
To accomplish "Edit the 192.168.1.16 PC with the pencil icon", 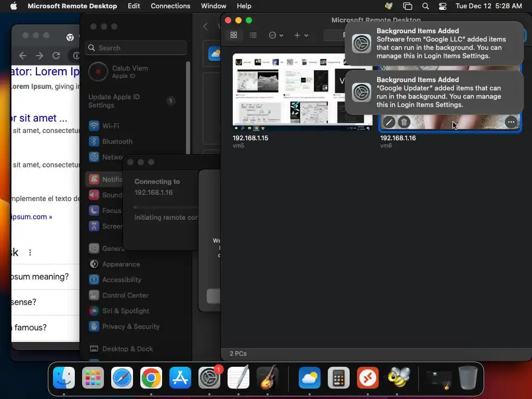I will [389, 122].
